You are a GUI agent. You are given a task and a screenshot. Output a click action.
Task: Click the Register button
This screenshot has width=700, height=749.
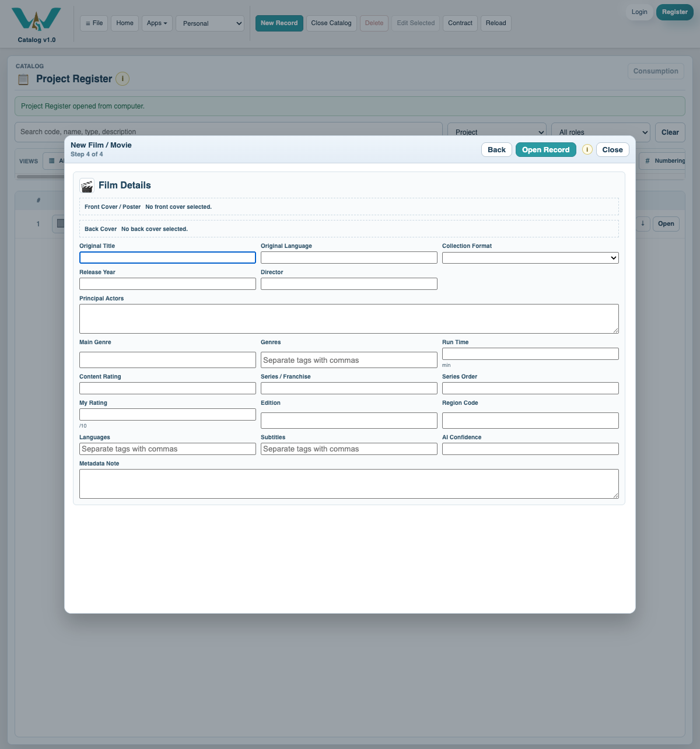(x=675, y=12)
